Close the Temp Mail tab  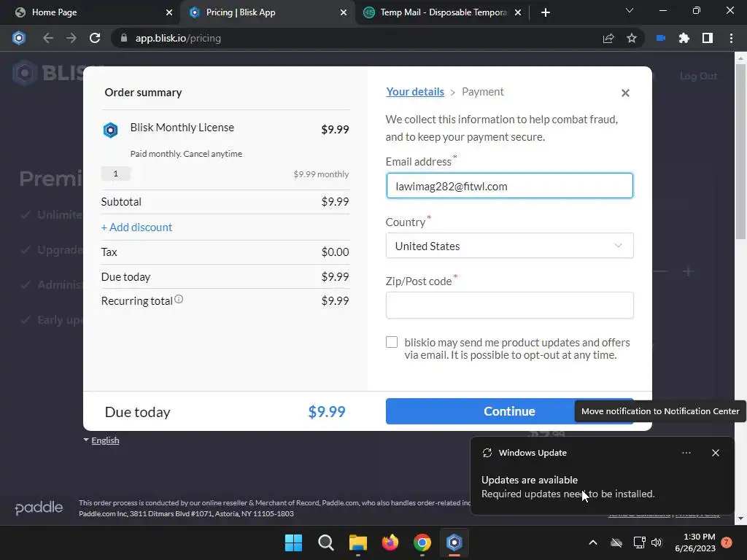coord(518,12)
